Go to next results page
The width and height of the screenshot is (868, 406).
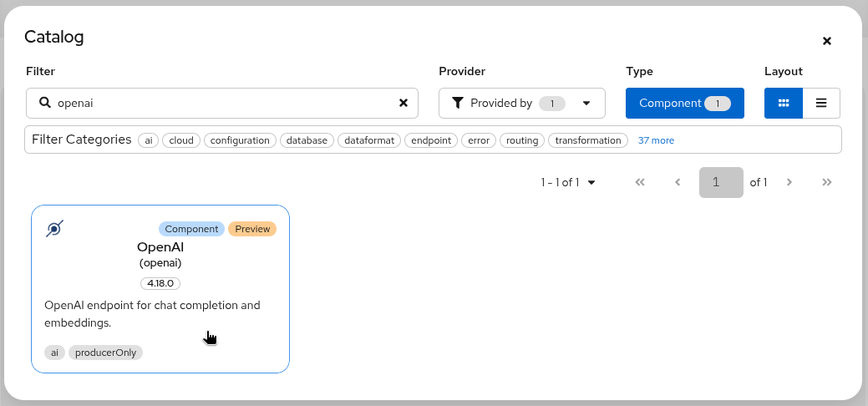click(789, 182)
